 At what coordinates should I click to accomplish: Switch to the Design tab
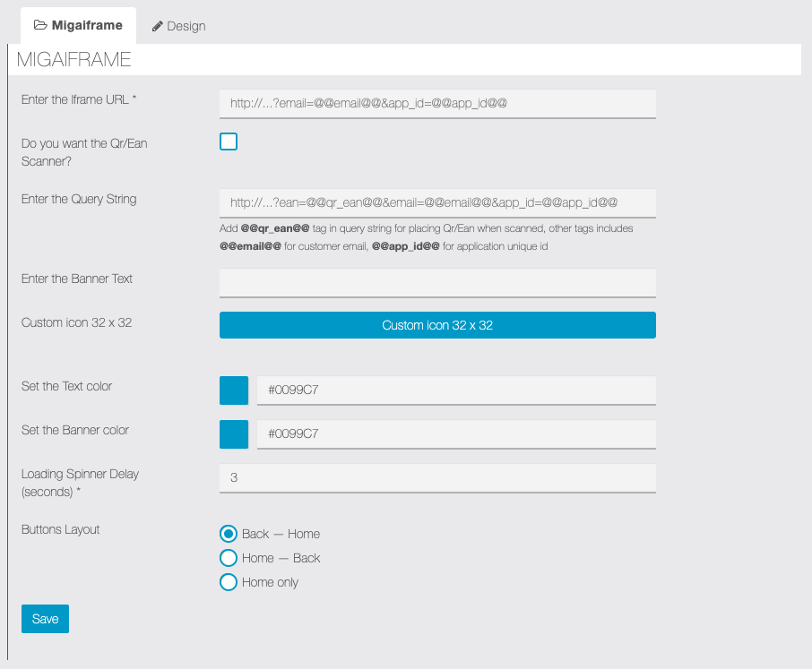pyautogui.click(x=179, y=26)
